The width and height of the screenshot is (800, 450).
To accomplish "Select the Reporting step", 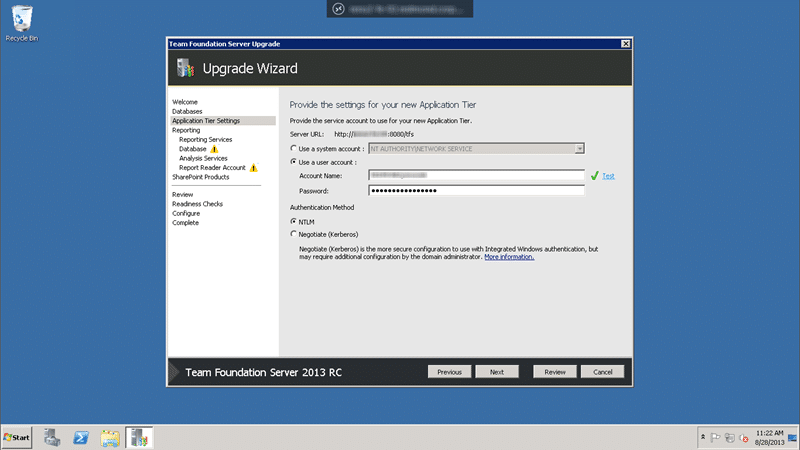I will coord(186,130).
